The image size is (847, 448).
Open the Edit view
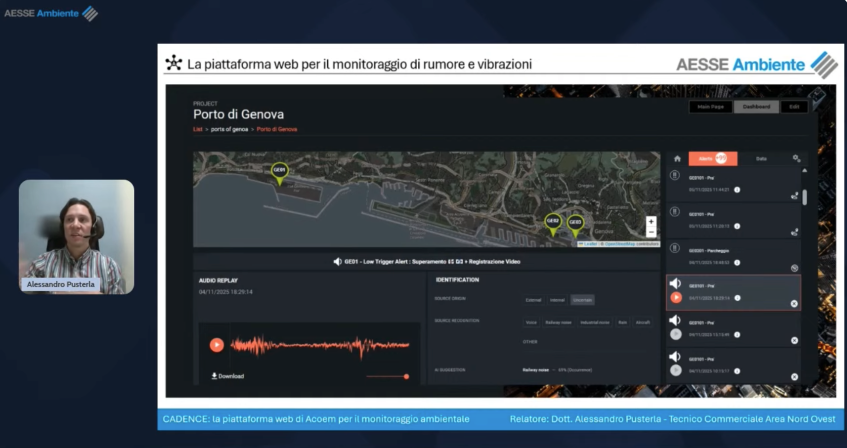click(794, 107)
